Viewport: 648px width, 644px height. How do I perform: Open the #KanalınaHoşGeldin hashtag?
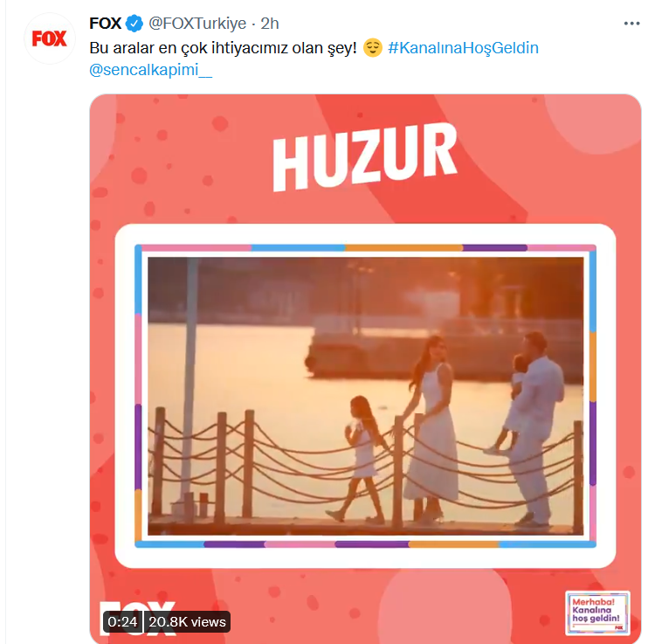click(x=463, y=48)
